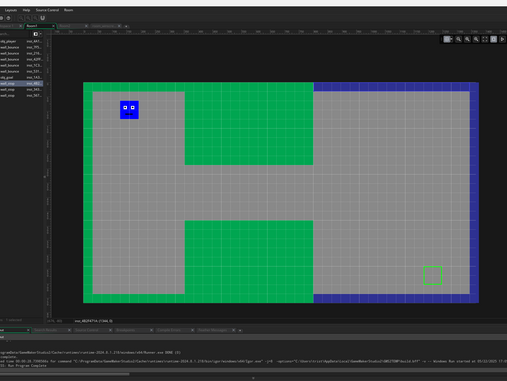Click center-fit room view icon

[485, 39]
